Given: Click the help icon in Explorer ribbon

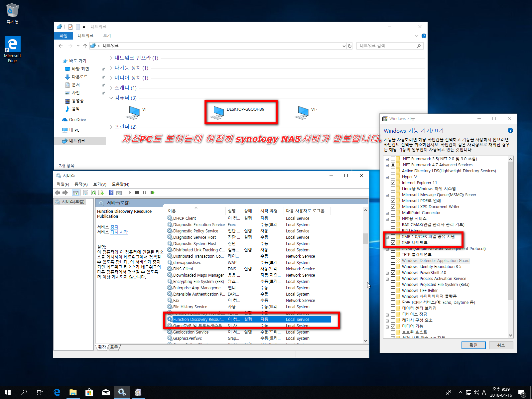Looking at the screenshot, I should (424, 36).
